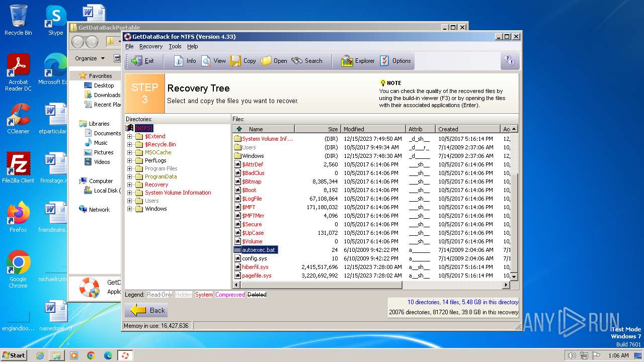Open Recycle Bin desktop icon
644x362 pixels.
point(18,20)
